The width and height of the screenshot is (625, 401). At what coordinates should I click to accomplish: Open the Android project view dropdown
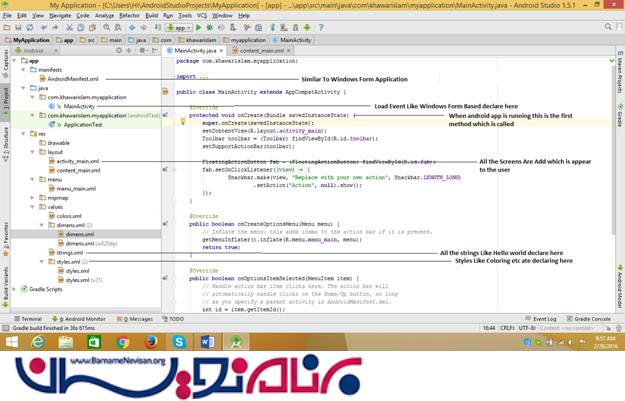36,49
